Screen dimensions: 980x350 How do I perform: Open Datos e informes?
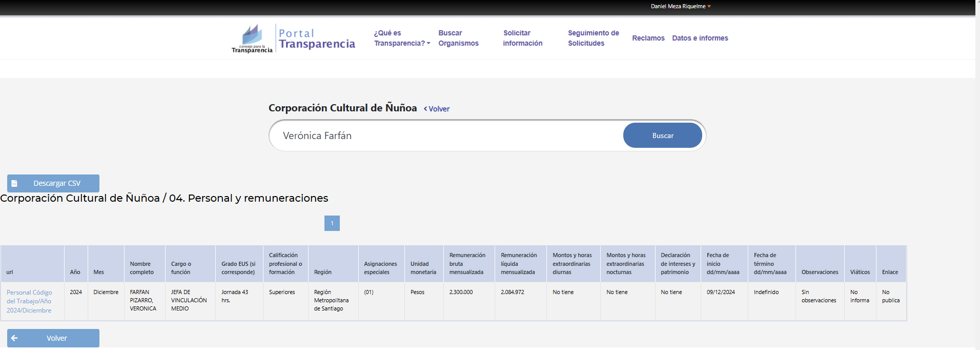click(700, 38)
